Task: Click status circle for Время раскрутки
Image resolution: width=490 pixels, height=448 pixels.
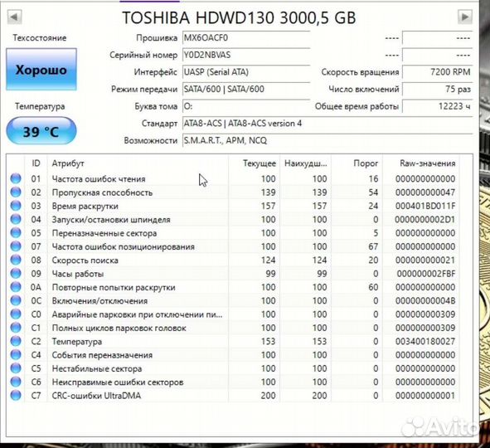Action: 16,206
